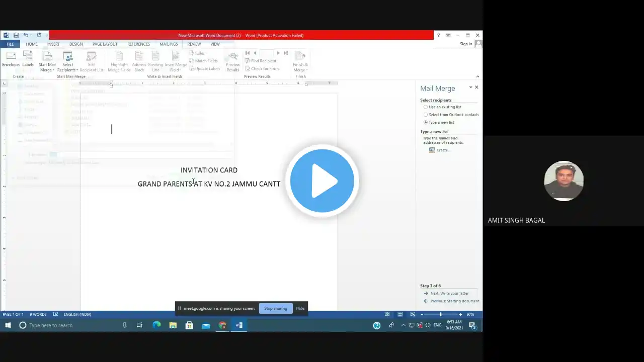Click Highlight Merge Fields icon

pyautogui.click(x=119, y=62)
